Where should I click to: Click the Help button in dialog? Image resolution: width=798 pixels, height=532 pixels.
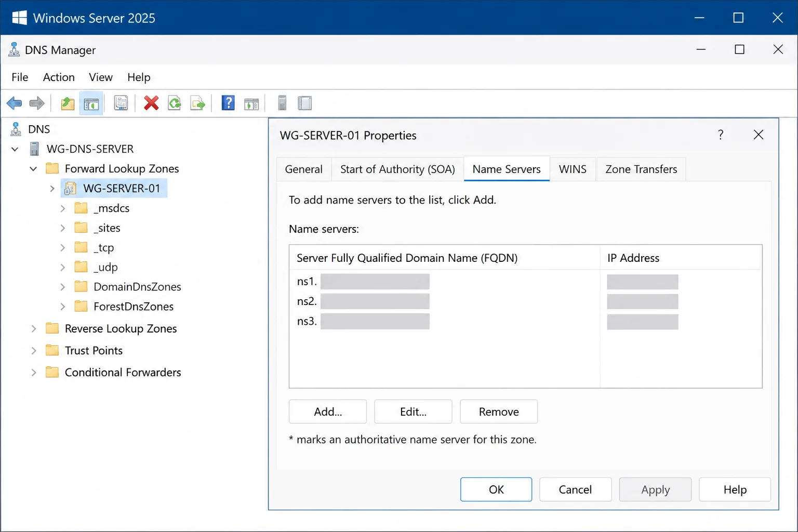click(735, 489)
